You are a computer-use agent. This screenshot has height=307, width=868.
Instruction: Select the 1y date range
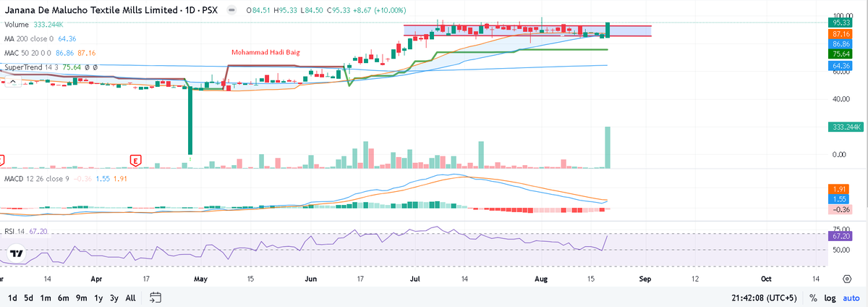pos(99,298)
